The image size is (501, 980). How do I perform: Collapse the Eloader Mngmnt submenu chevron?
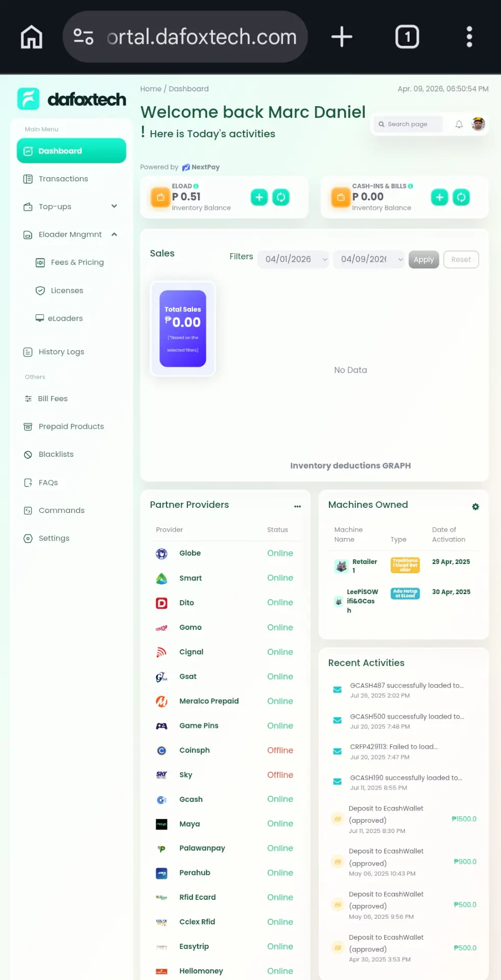[x=114, y=234]
